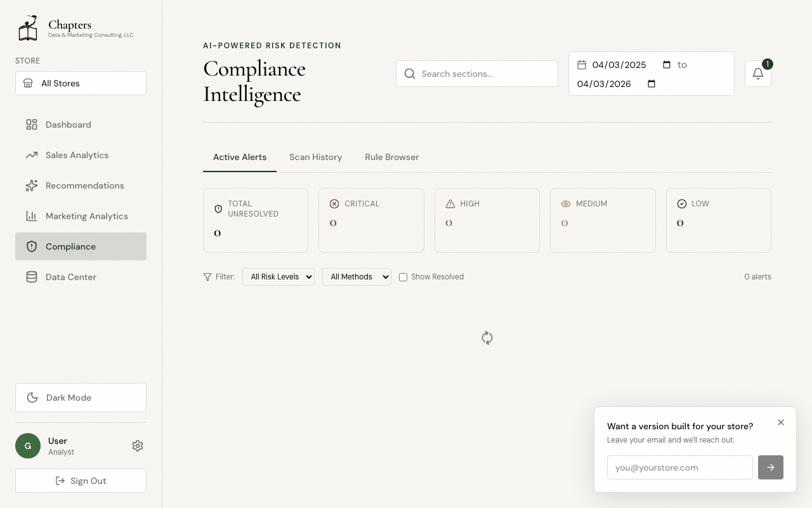Open the All Stores store selector
Viewport: 812px width, 508px height.
tap(81, 83)
